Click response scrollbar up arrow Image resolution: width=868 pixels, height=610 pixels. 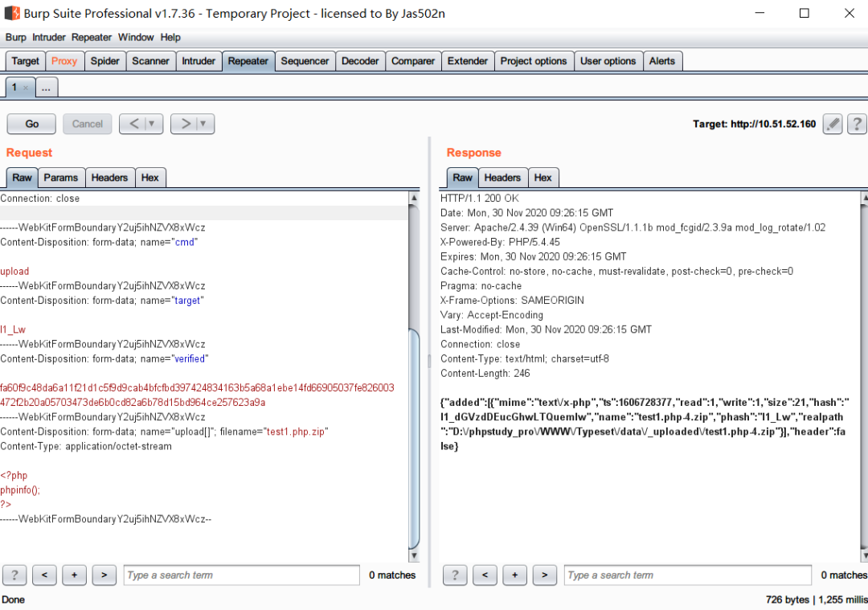864,199
